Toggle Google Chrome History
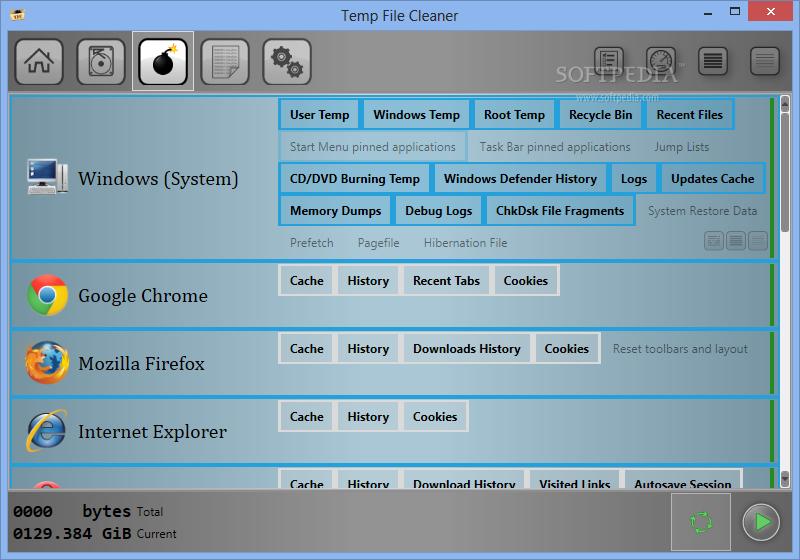800x560 pixels. tap(368, 281)
